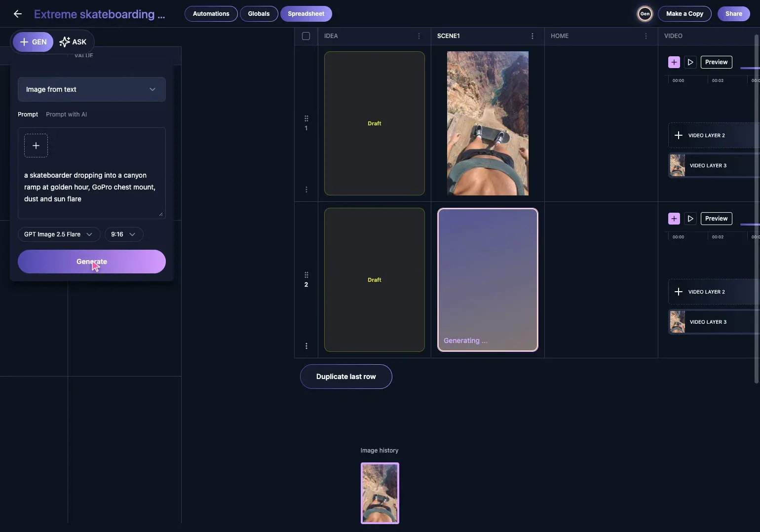Viewport: 760px width, 532px height.
Task: Click the Share button
Action: coord(733,14)
